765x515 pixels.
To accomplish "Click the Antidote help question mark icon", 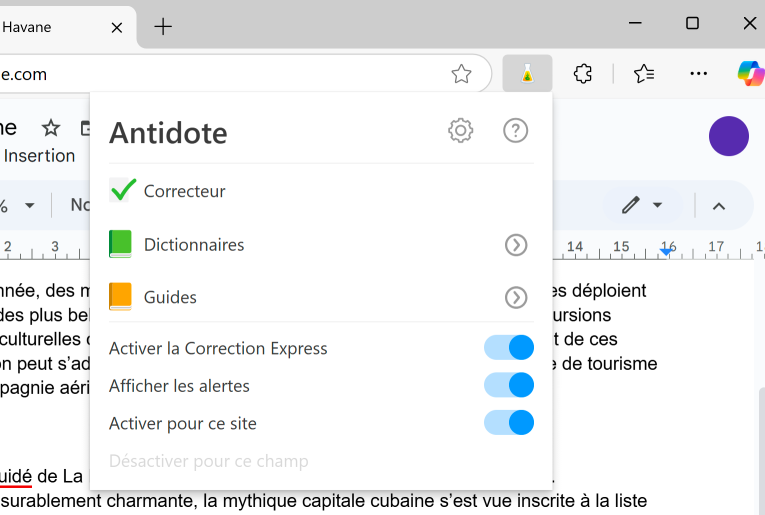I will tap(515, 130).
